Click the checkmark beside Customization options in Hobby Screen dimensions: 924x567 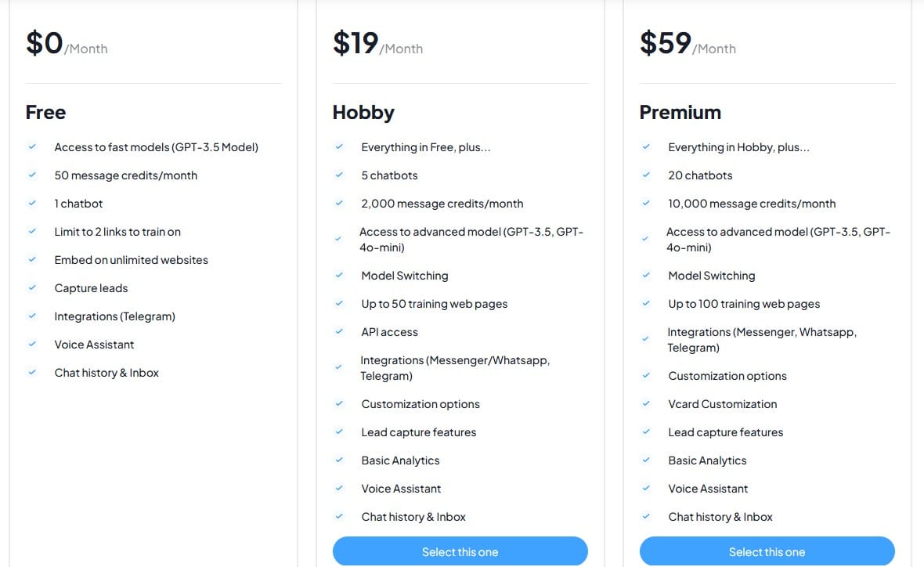[339, 404]
